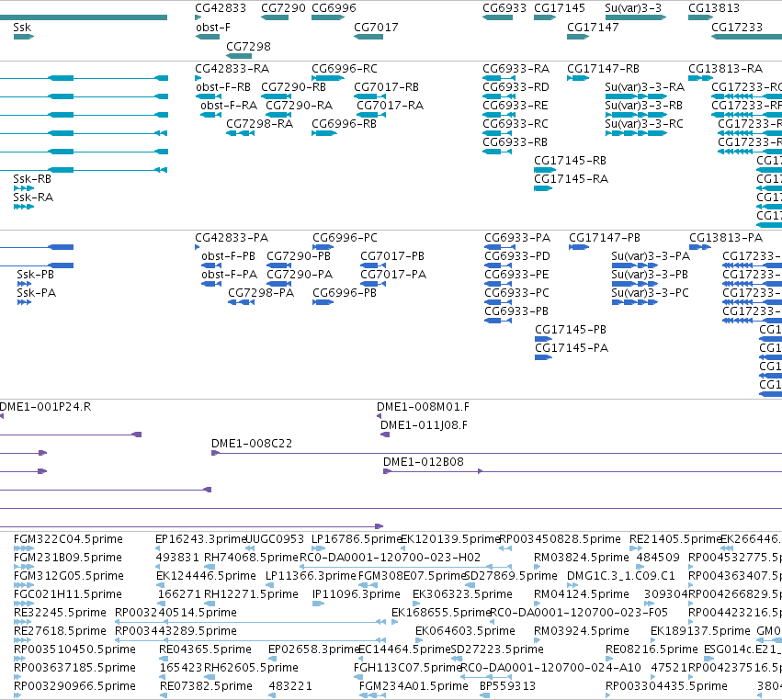Select the obst-F gene glyph
The height and width of the screenshot is (700, 782).
click(x=208, y=37)
